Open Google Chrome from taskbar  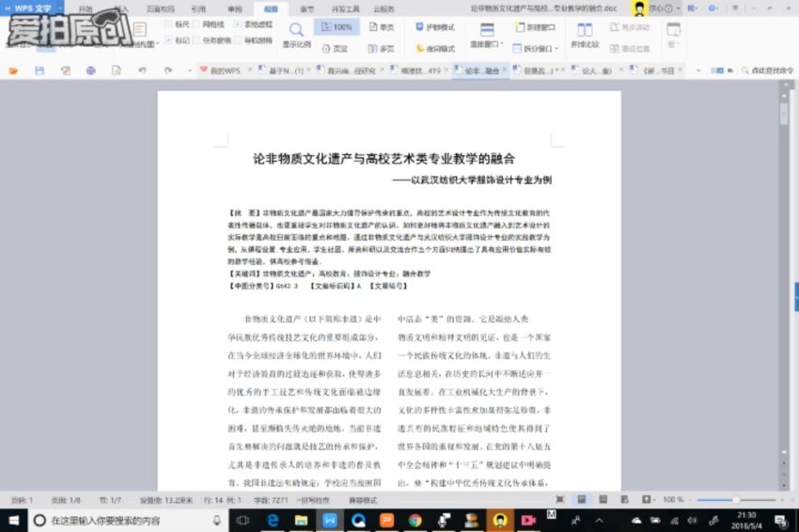pyautogui.click(x=415, y=521)
